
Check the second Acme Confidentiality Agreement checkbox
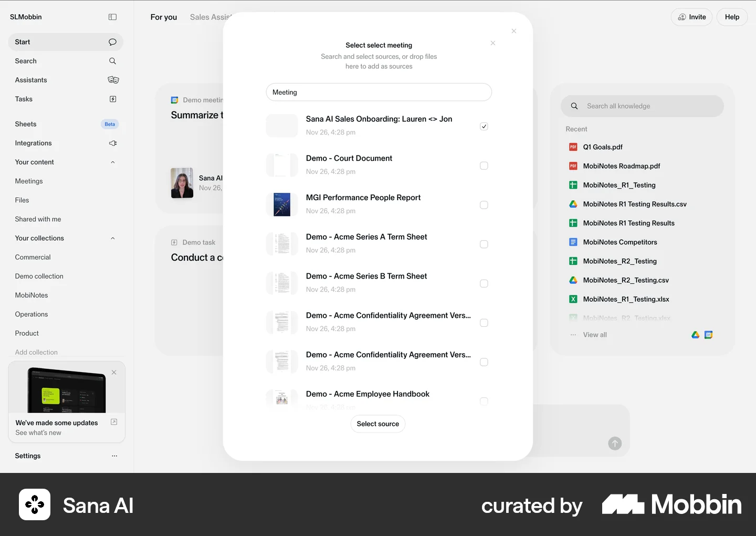[x=484, y=362]
